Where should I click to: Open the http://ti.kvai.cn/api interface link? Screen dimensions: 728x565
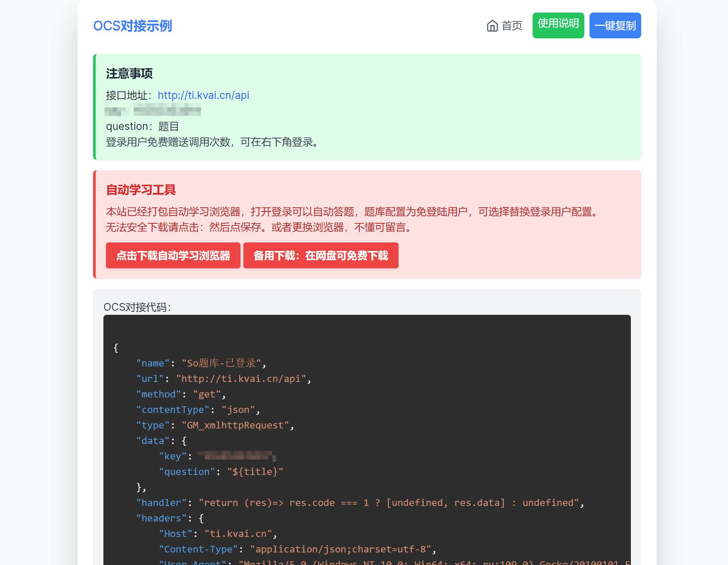pos(203,95)
